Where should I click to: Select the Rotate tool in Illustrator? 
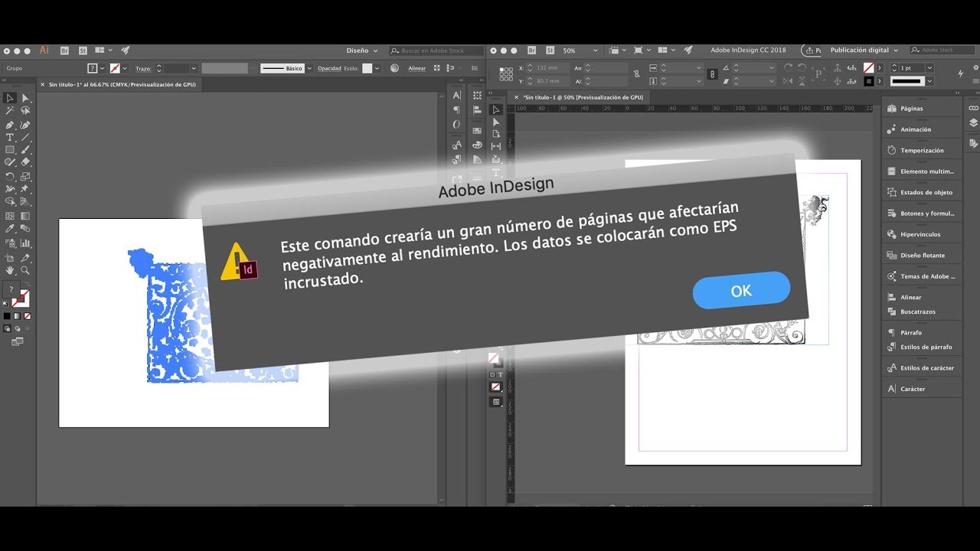[x=9, y=176]
